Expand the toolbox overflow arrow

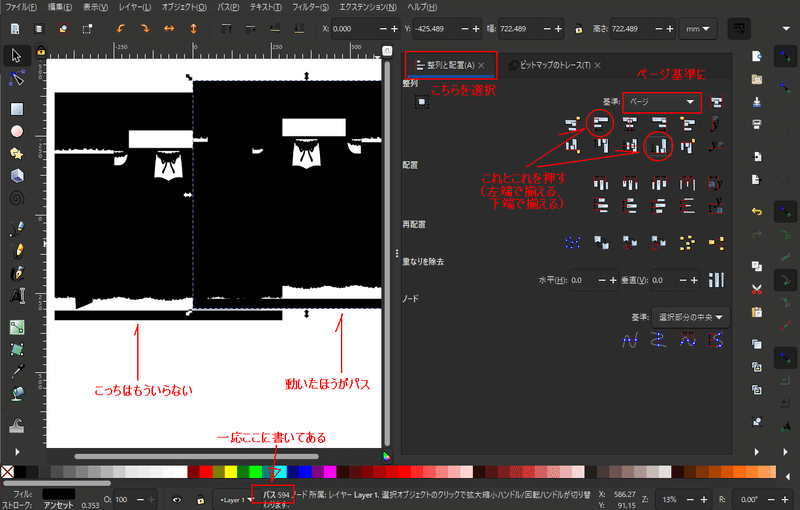click(17, 452)
